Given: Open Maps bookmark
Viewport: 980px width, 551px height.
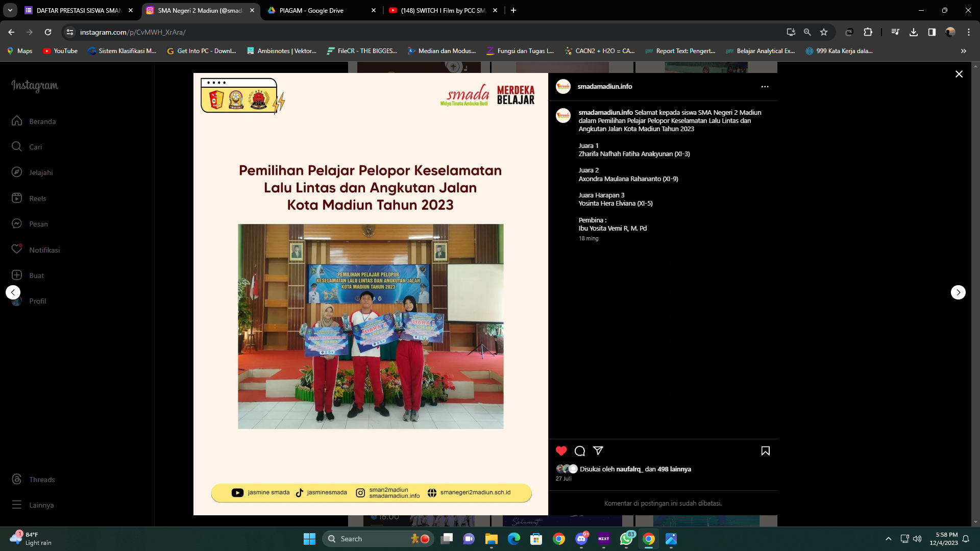Looking at the screenshot, I should coord(20,51).
